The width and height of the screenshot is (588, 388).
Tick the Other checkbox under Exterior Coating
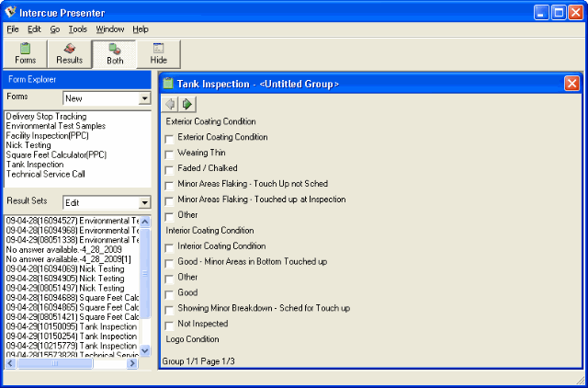click(x=169, y=216)
